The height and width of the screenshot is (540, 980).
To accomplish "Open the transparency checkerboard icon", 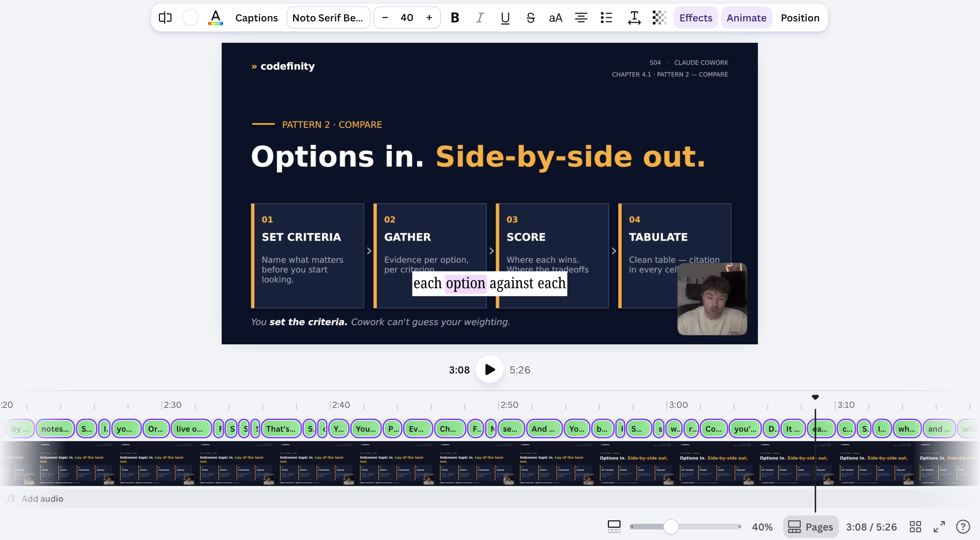I will 659,18.
